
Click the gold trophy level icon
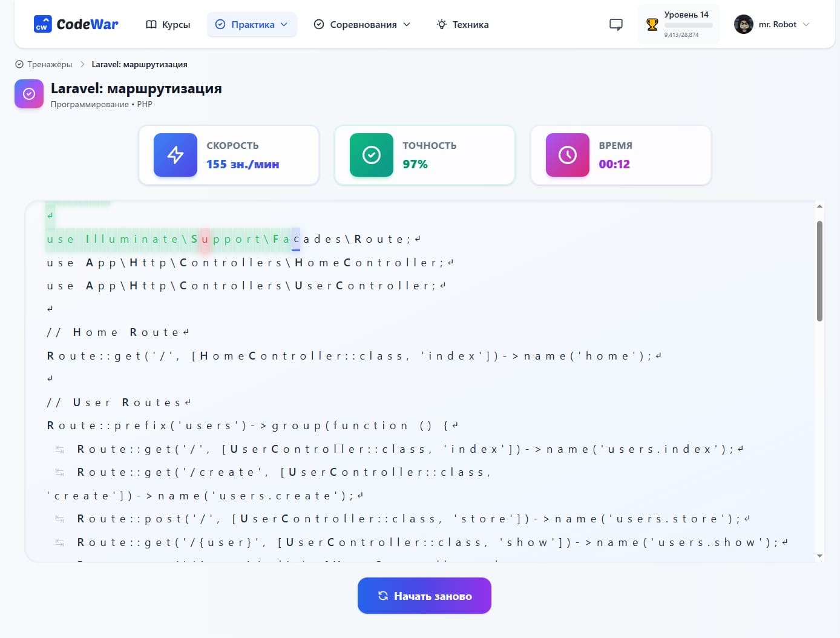(652, 24)
